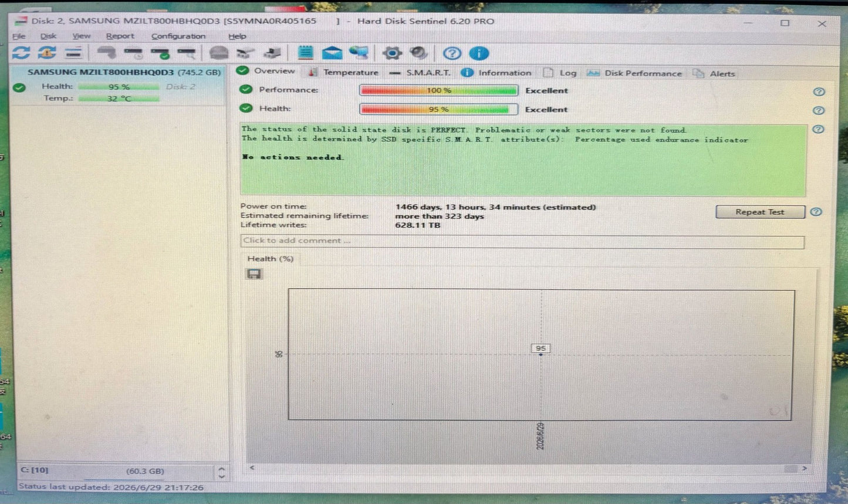This screenshot has height=504, width=848.
Task: Click the Health percentage progress bar
Action: pos(438,109)
